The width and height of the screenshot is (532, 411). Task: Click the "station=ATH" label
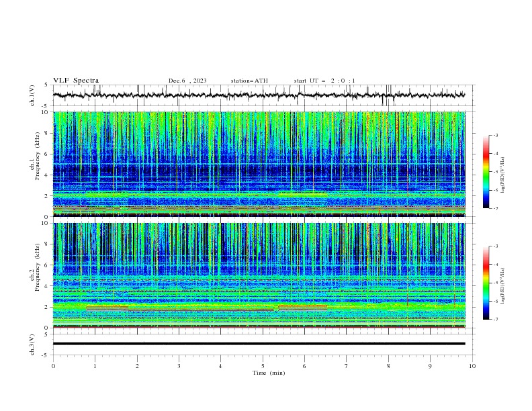tap(249, 81)
